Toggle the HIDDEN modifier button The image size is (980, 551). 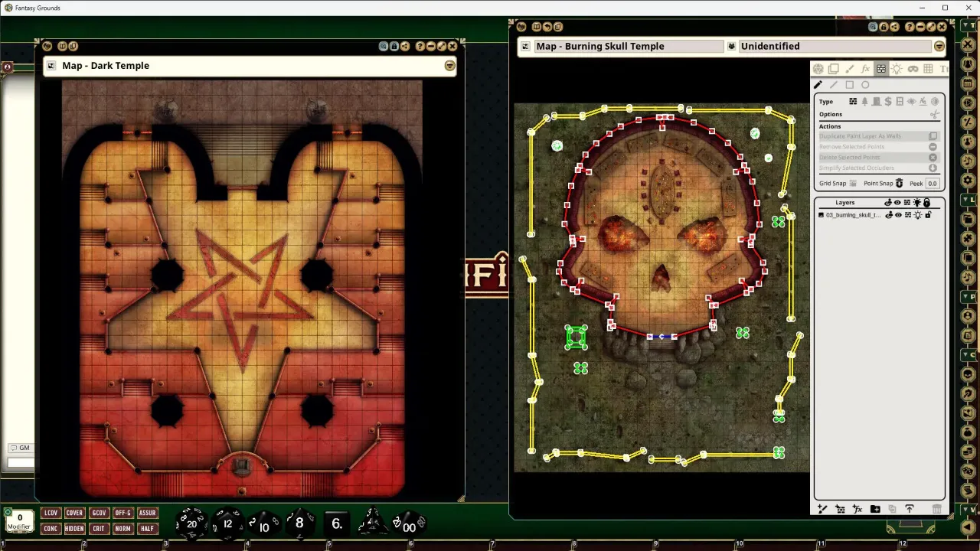point(74,528)
